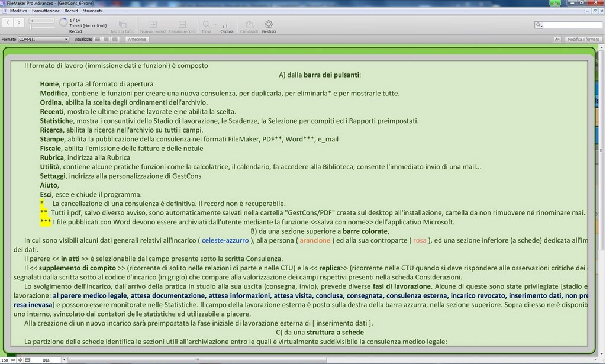Click the horizontal scrollbar thumb

(197, 360)
